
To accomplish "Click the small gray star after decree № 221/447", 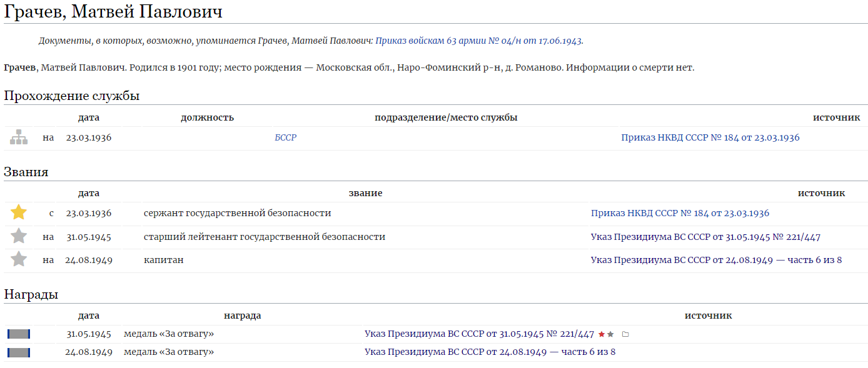I will [611, 334].
